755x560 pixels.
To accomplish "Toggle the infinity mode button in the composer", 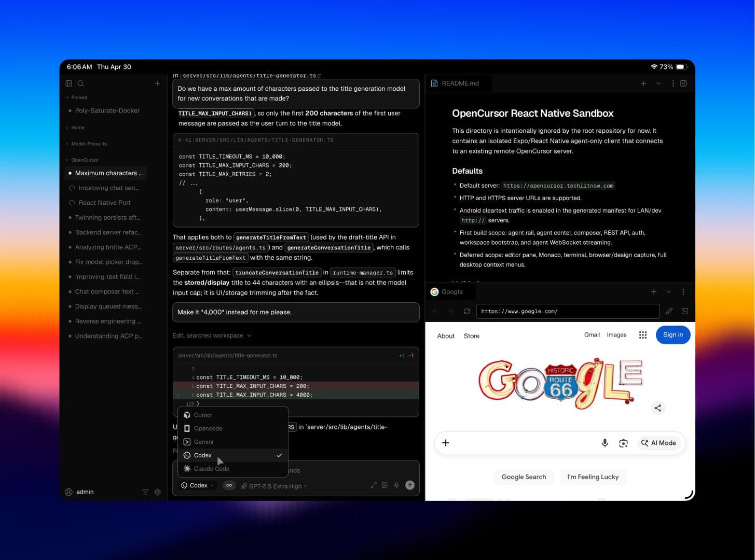I will click(229, 485).
